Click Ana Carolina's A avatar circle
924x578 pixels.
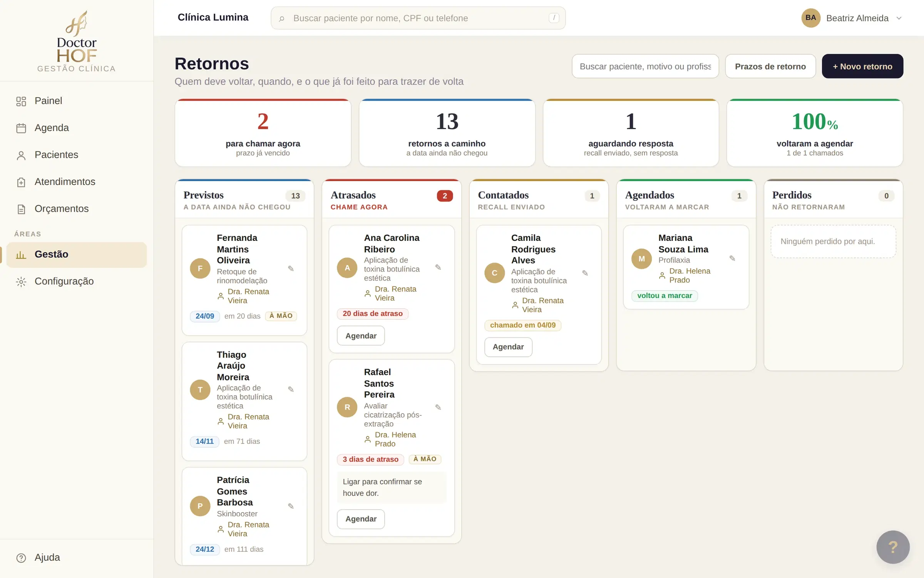(x=347, y=267)
